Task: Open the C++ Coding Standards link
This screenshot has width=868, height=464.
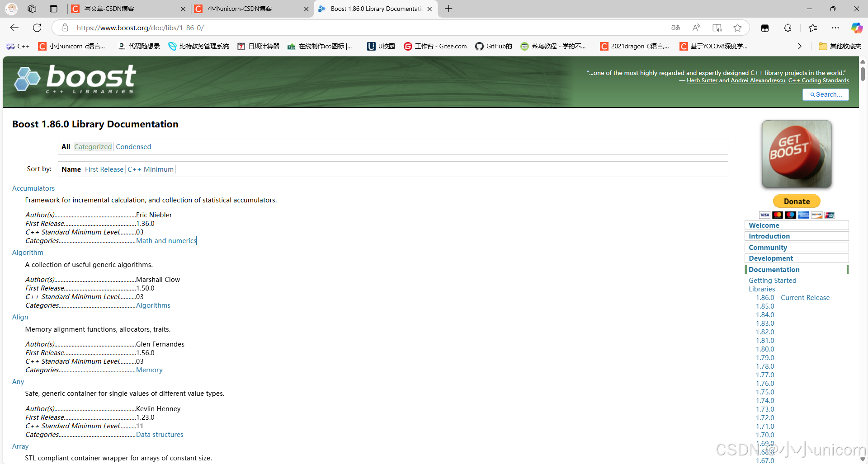Action: point(819,80)
